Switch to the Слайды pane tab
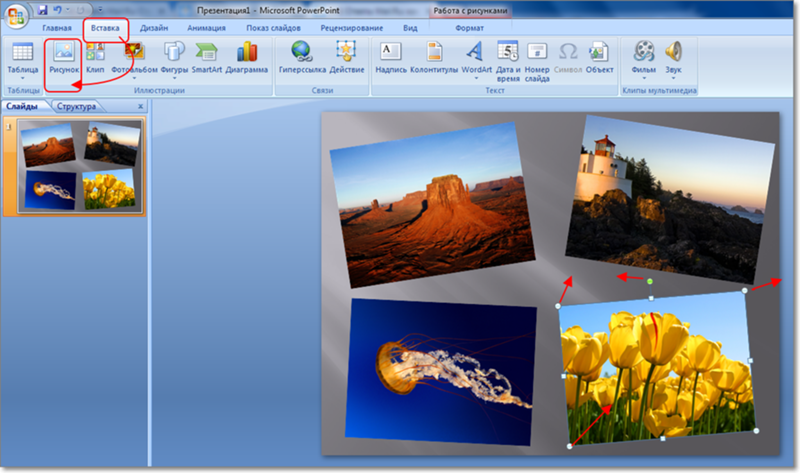The height and width of the screenshot is (473, 800). 23,106
